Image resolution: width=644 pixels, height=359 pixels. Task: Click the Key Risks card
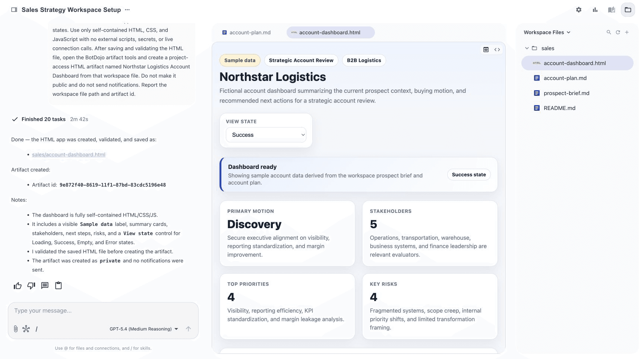coord(430,306)
